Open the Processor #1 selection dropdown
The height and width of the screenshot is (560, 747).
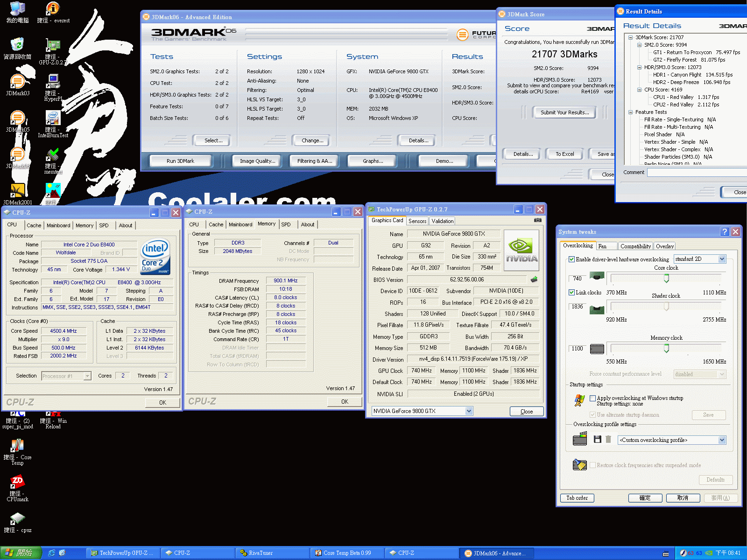point(87,376)
